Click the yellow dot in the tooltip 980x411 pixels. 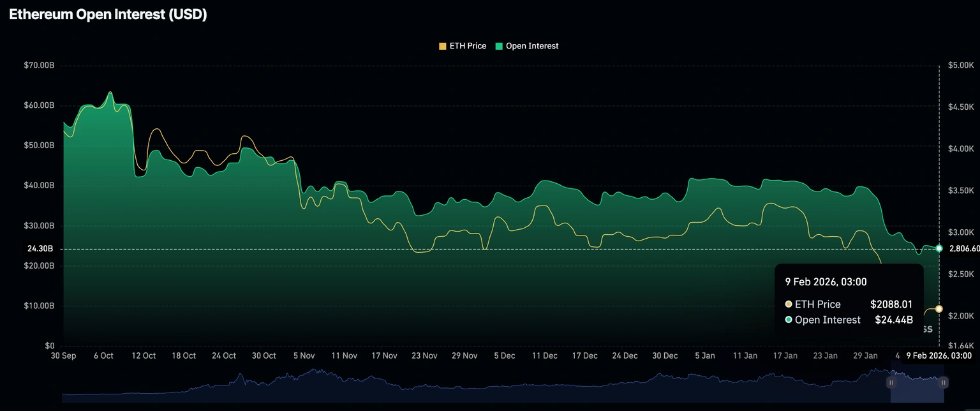tap(789, 304)
